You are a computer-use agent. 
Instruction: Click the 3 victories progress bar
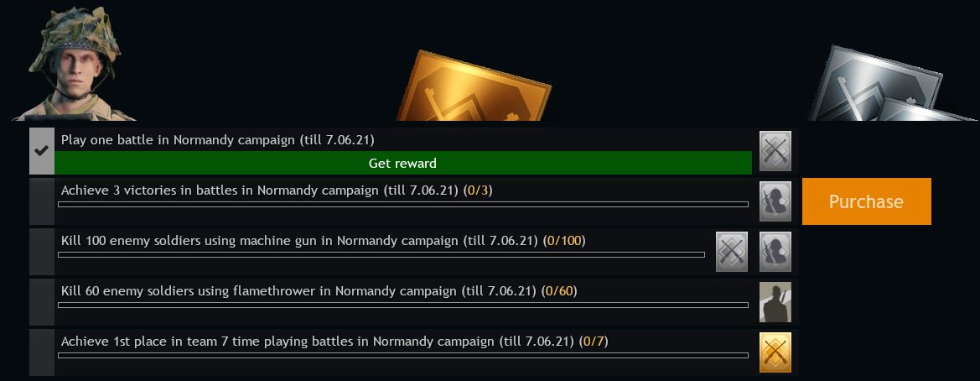[402, 204]
